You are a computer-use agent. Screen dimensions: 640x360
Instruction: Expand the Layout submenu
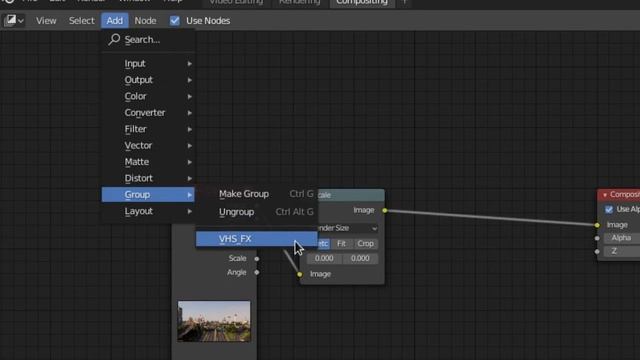pos(148,211)
